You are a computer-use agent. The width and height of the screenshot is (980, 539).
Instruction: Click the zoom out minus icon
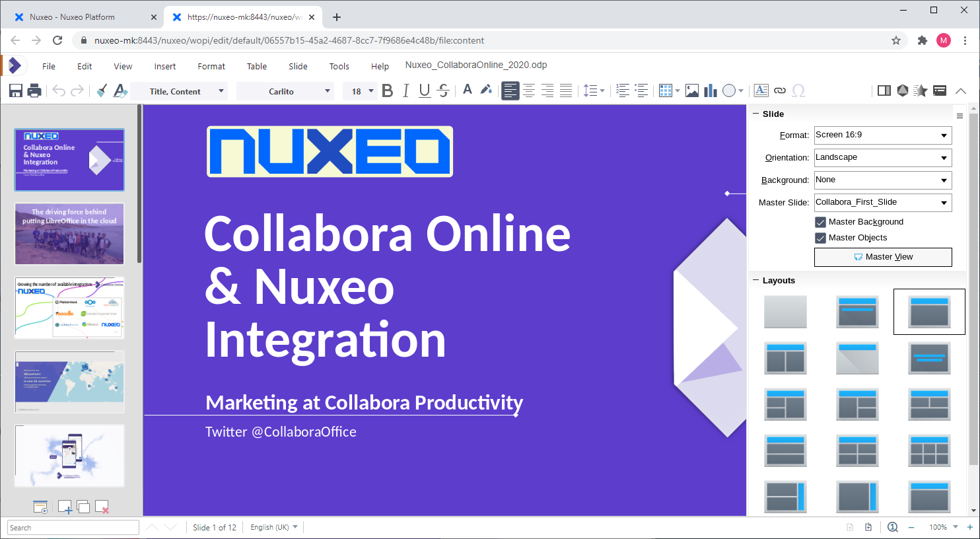911,527
